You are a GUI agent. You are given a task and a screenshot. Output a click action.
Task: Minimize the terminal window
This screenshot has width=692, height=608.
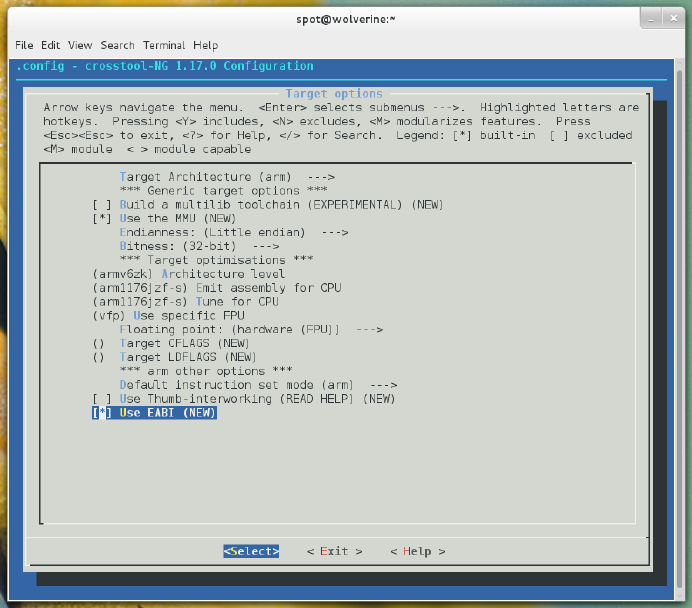click(651, 19)
